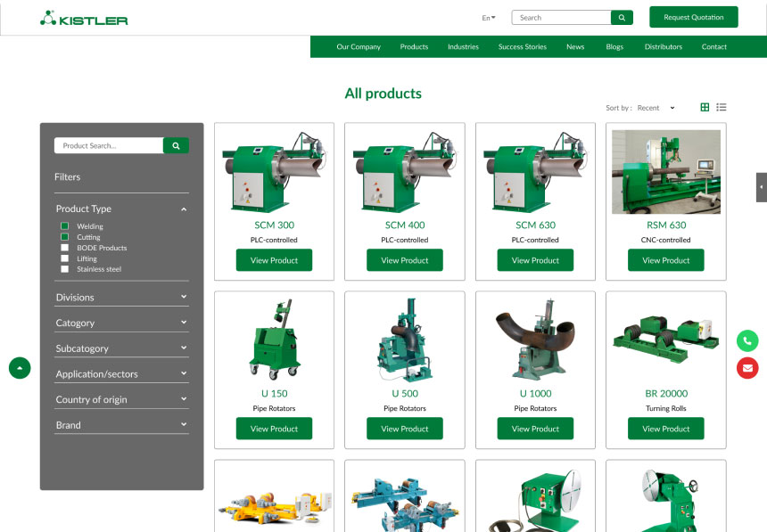Click the Kistler logo

[84, 17]
